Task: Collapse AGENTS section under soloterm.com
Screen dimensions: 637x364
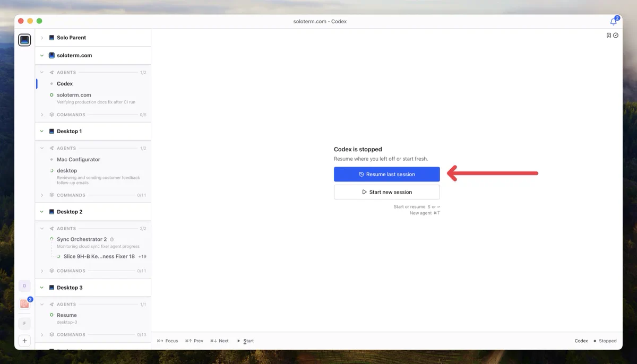Action: click(42, 72)
